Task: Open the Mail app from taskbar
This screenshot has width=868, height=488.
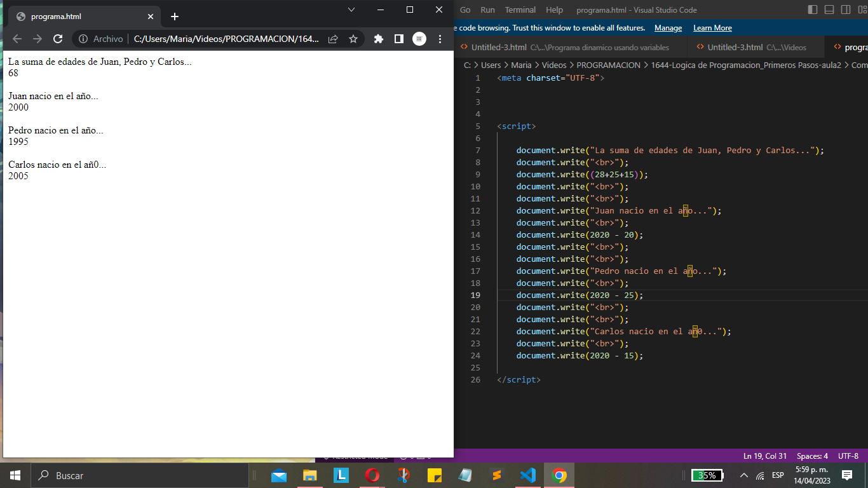Action: pyautogui.click(x=279, y=475)
